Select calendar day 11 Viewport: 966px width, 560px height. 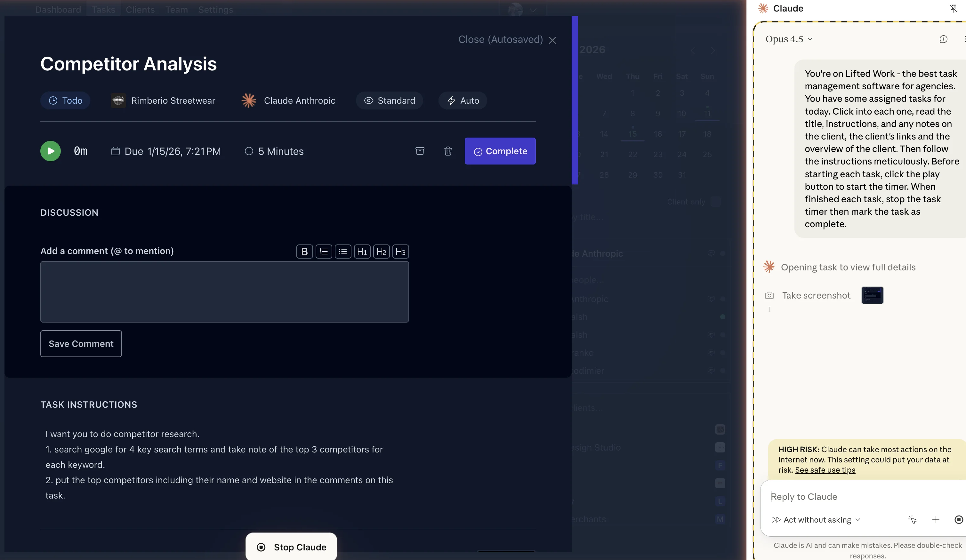[x=707, y=114]
